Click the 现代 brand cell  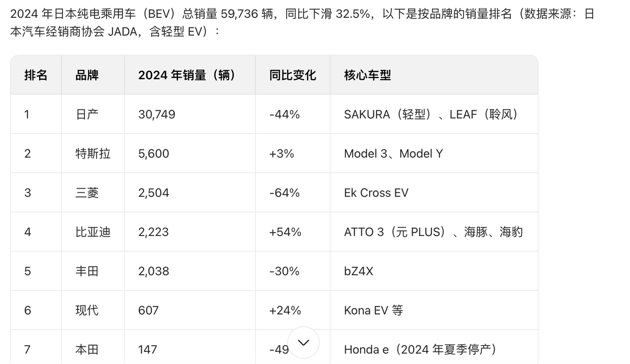(87, 311)
